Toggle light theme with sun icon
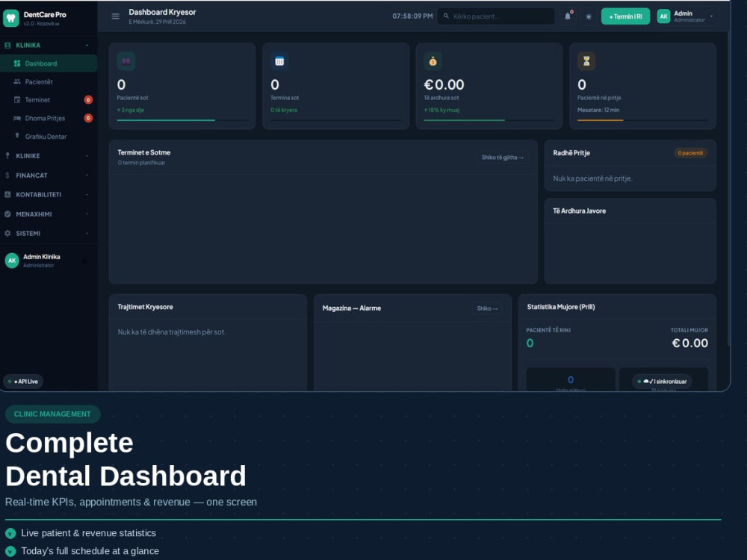The image size is (747, 560). click(589, 16)
